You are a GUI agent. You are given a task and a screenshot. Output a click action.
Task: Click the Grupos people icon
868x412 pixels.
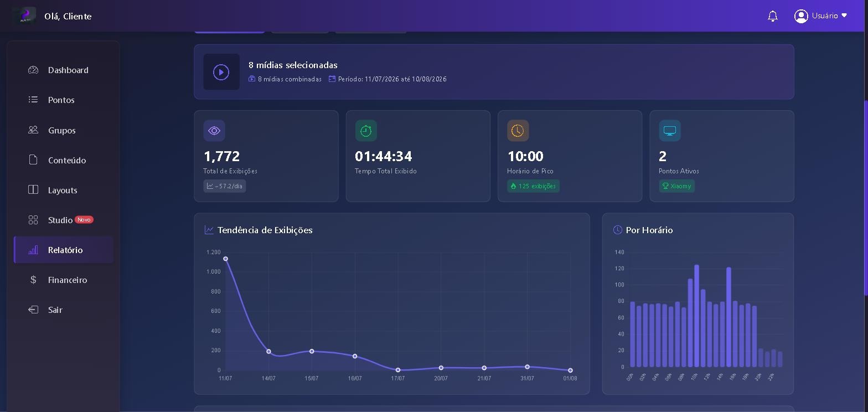coord(33,130)
